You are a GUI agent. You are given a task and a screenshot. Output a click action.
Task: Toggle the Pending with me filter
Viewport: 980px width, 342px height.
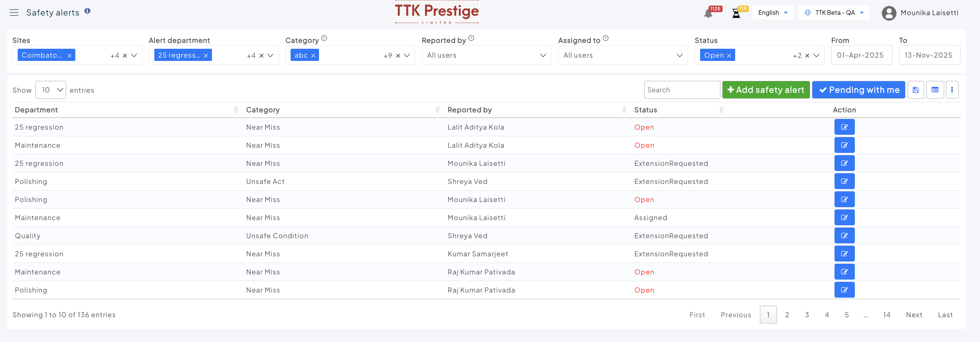click(x=858, y=90)
